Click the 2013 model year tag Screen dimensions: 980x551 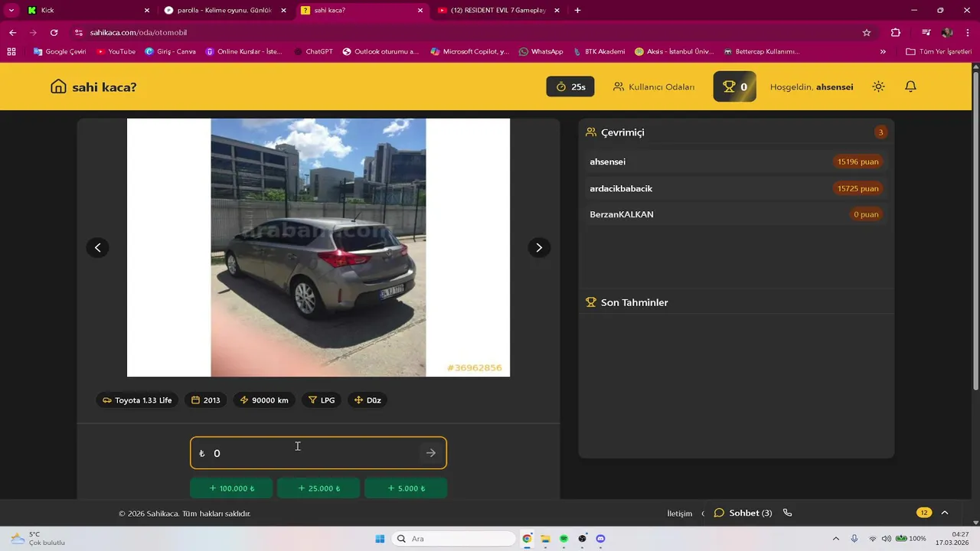click(x=205, y=400)
